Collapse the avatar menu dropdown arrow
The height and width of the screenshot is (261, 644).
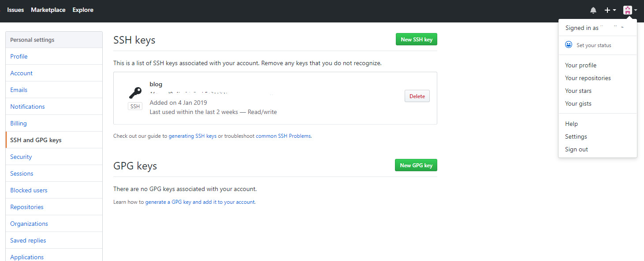click(x=635, y=10)
